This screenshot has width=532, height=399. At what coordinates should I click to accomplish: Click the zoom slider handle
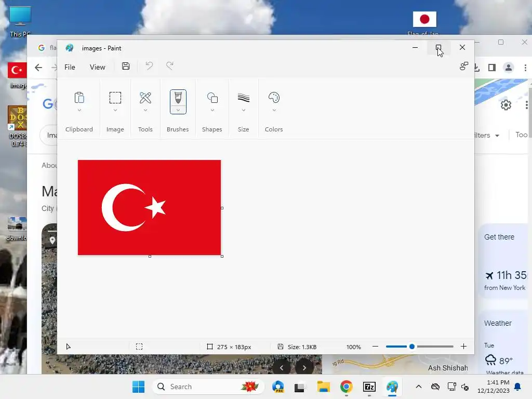tap(412, 347)
